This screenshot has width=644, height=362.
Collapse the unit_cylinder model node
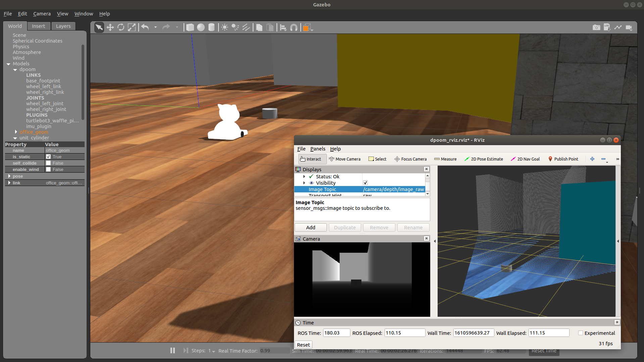click(15, 138)
